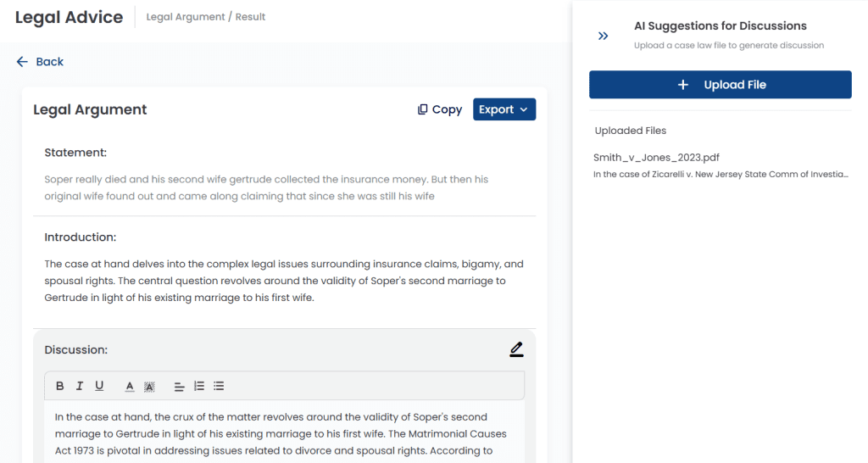Apply underline formatting in the editor toolbar
Viewport: 868px width, 463px height.
[x=99, y=386]
